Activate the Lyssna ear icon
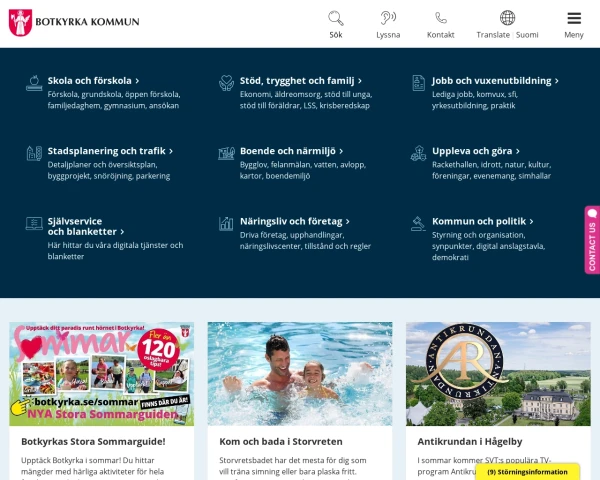 (x=388, y=18)
